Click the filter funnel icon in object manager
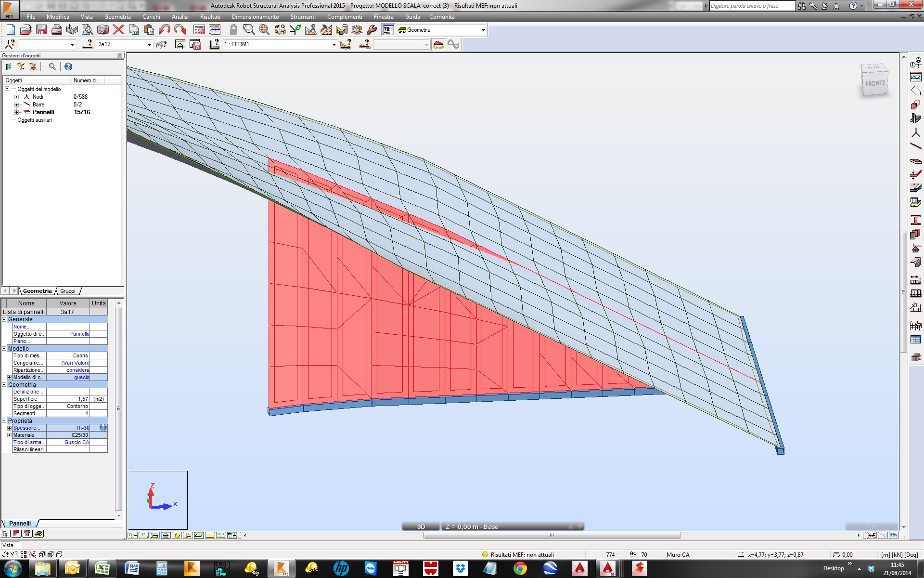The width and height of the screenshot is (924, 578). [x=21, y=67]
